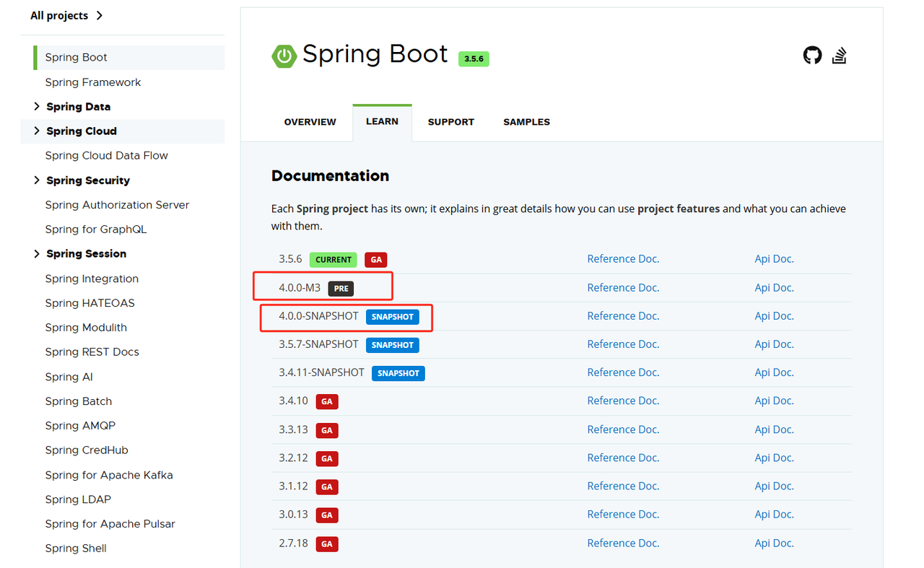Open Spring AMQP project

click(80, 426)
